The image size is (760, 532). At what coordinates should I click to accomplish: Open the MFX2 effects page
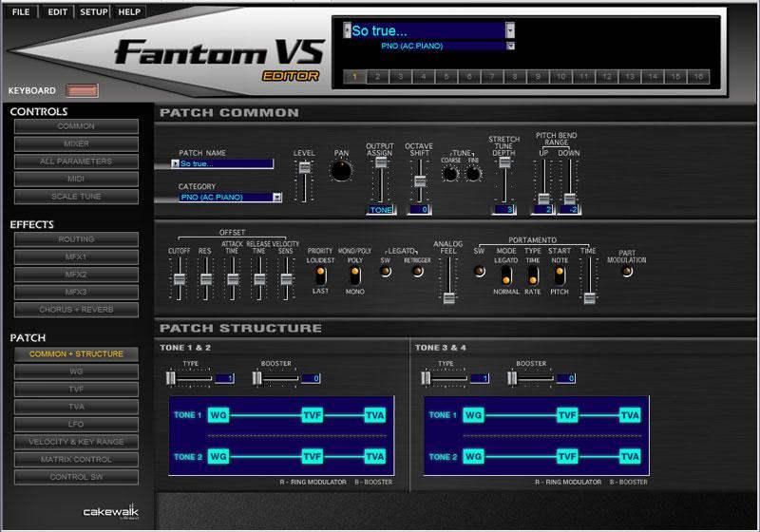[x=76, y=275]
